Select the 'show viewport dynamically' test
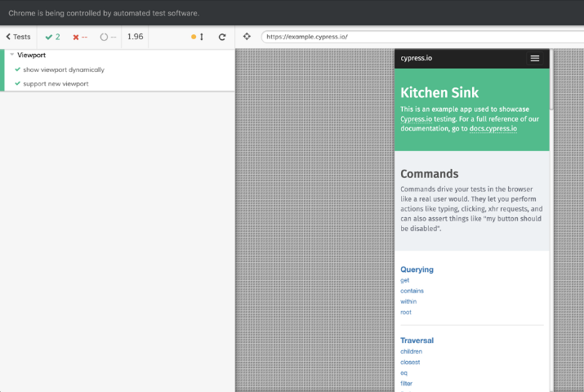Image resolution: width=584 pixels, height=392 pixels. [64, 69]
